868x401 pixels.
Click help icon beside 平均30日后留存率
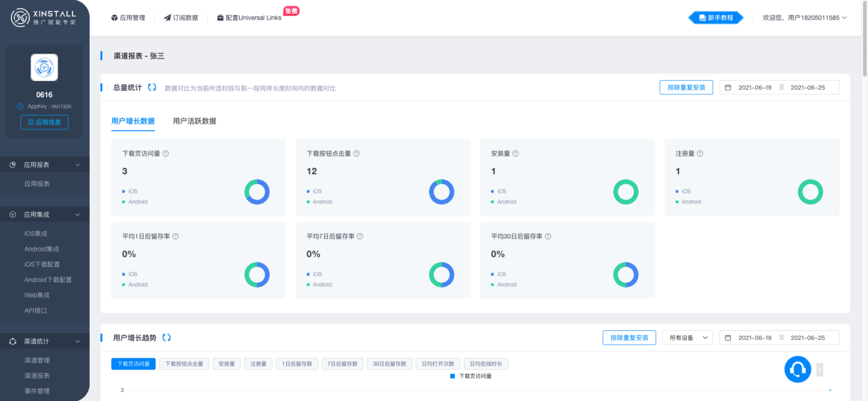(547, 237)
